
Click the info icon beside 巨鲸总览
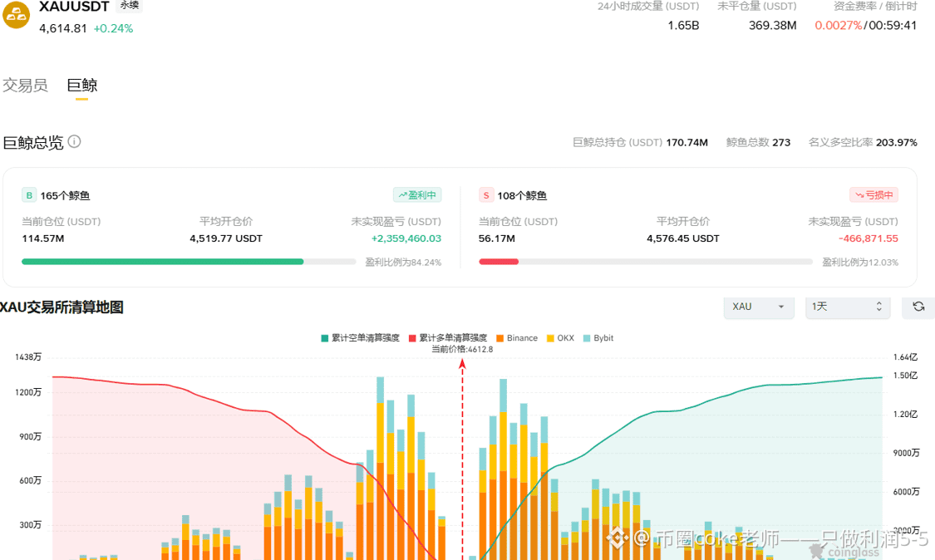(74, 141)
